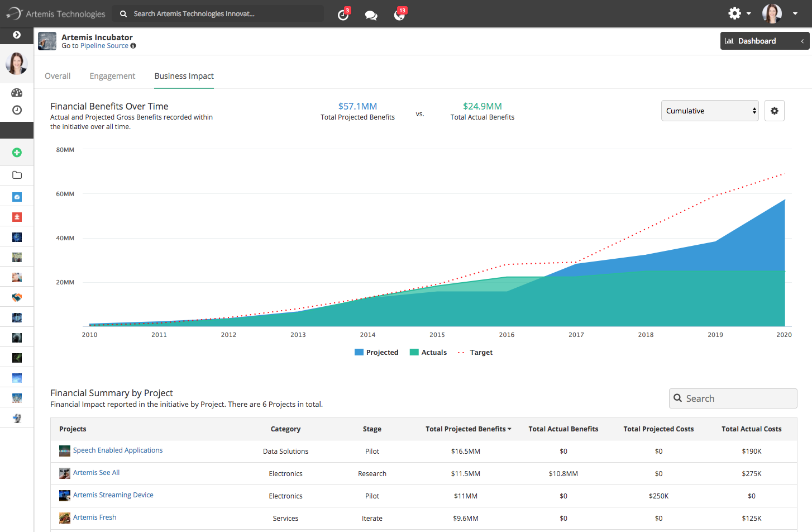Open the handshake sidebar icon
The image size is (812, 532).
tap(17, 297)
